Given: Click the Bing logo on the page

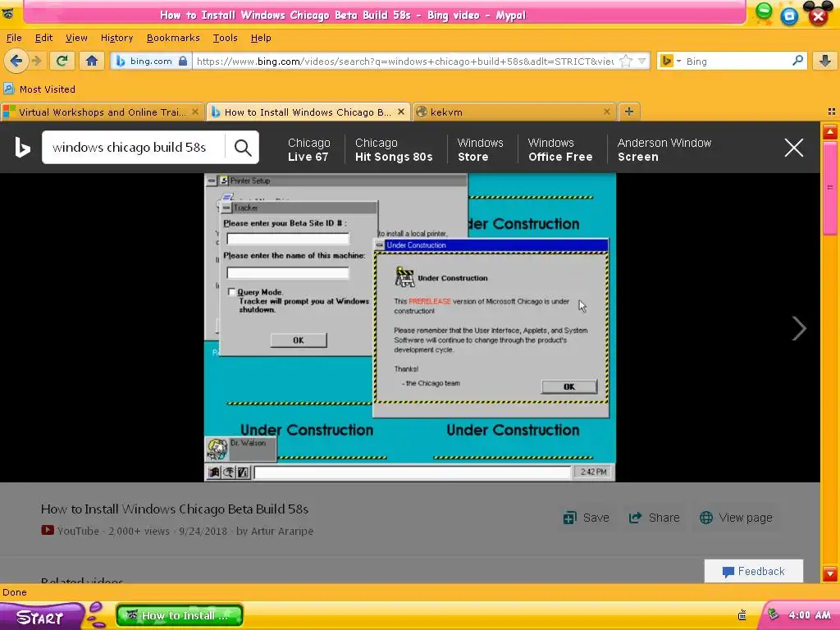Looking at the screenshot, I should (x=22, y=148).
